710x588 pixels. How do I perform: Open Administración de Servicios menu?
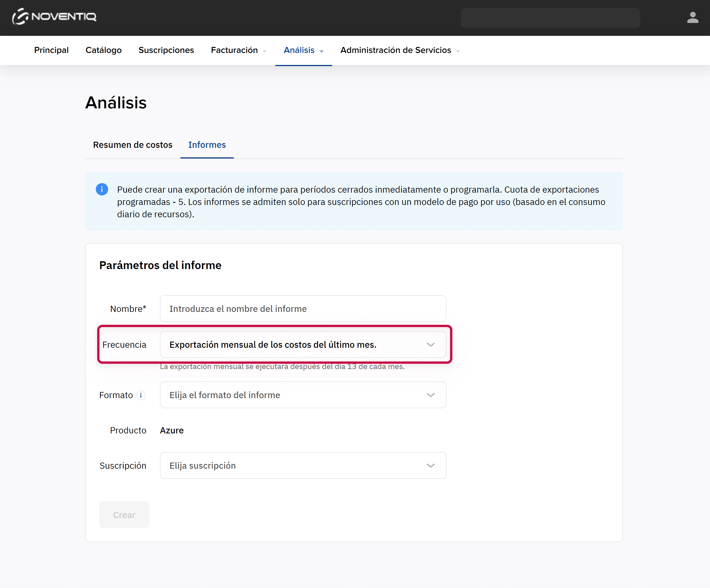point(395,50)
